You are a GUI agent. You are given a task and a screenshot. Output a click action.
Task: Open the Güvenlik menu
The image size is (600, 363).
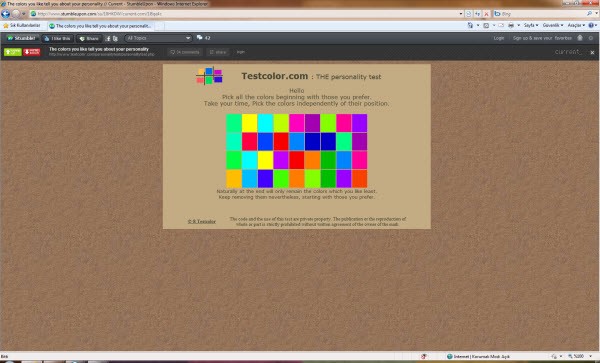(x=553, y=25)
